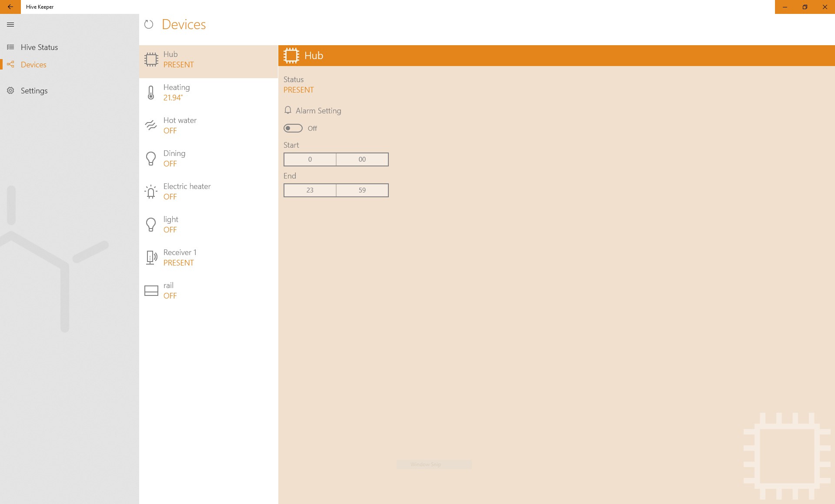835x504 pixels.
Task: Click the back arrow in title bar
Action: coord(10,7)
